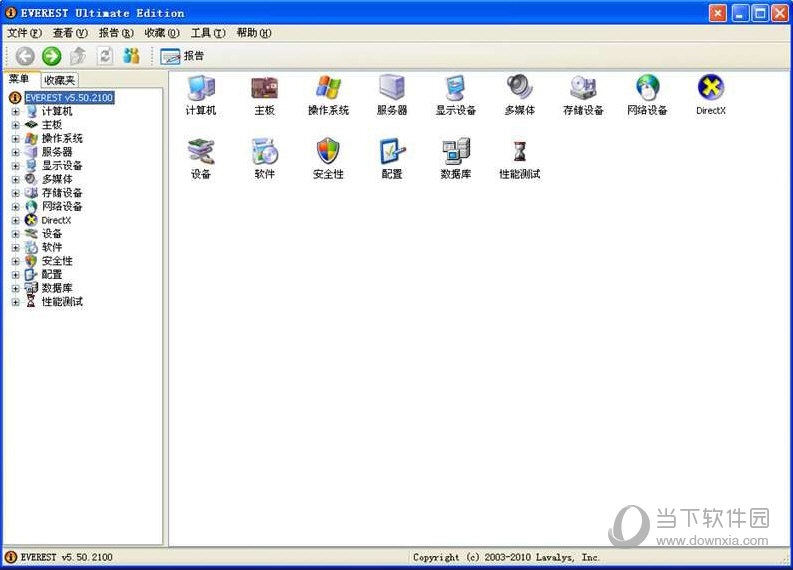Select 设备 in the left tree
793x570 pixels.
[x=52, y=234]
